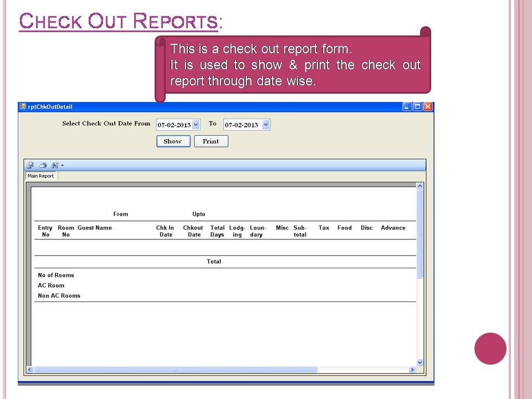Click the 'Tax' column header

[324, 228]
